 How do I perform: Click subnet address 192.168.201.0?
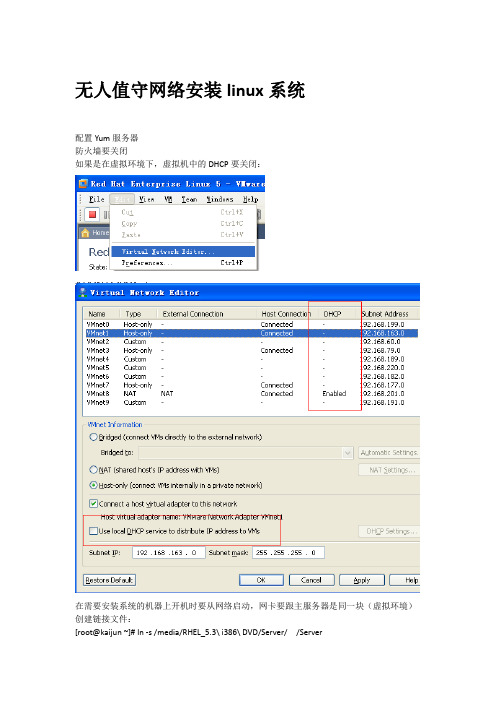(x=383, y=394)
